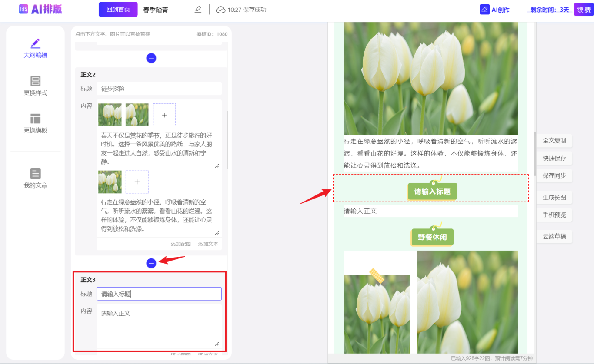This screenshot has height=364, width=594.
Task: Select the first tulip thumbnail in 正文2
Action: click(110, 115)
